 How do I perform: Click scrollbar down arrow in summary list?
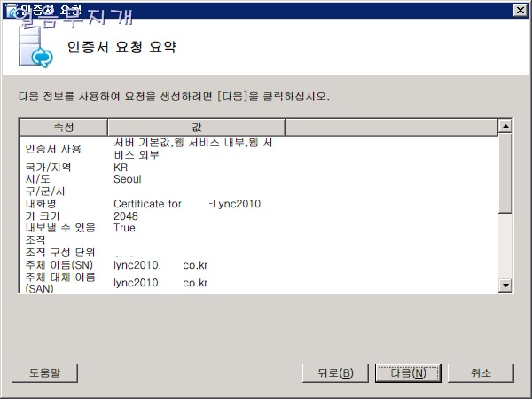point(505,285)
